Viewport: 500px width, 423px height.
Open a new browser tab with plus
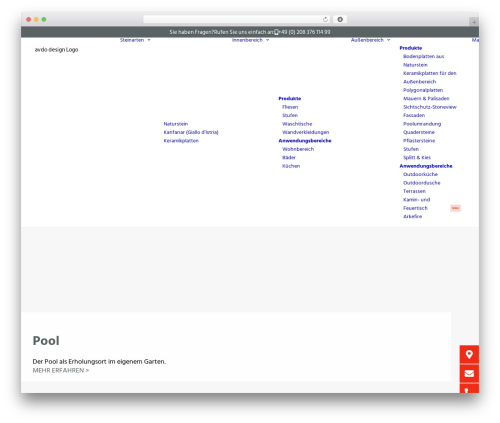pos(474,22)
